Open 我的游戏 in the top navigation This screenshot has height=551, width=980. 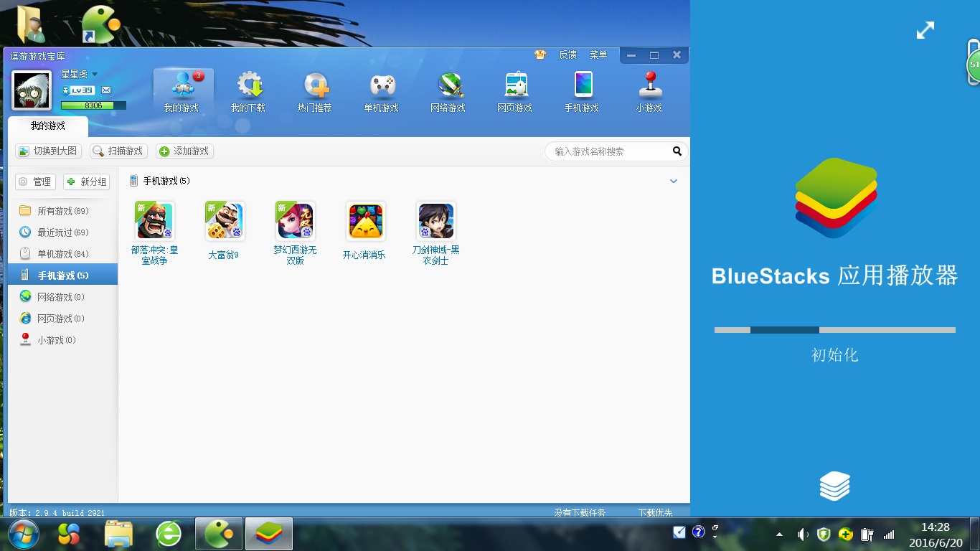pyautogui.click(x=183, y=91)
